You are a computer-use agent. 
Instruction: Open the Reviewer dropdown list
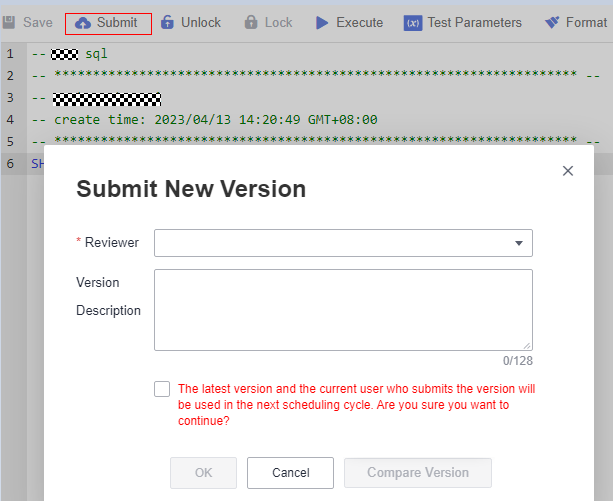pyautogui.click(x=343, y=243)
